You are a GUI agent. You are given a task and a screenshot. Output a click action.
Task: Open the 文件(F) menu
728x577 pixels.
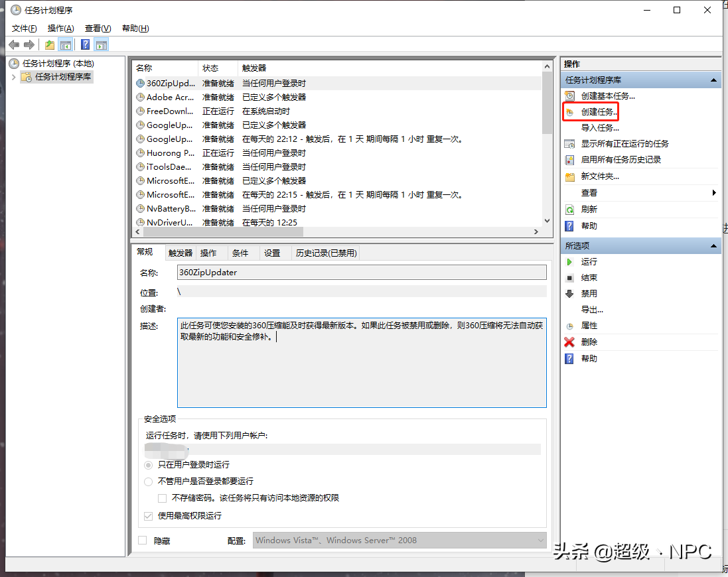coord(24,29)
